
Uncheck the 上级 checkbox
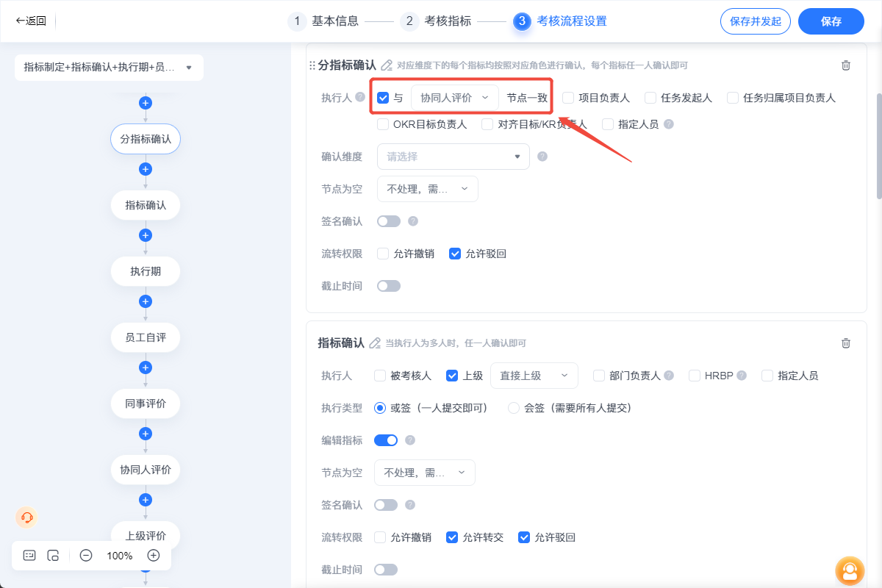click(452, 376)
